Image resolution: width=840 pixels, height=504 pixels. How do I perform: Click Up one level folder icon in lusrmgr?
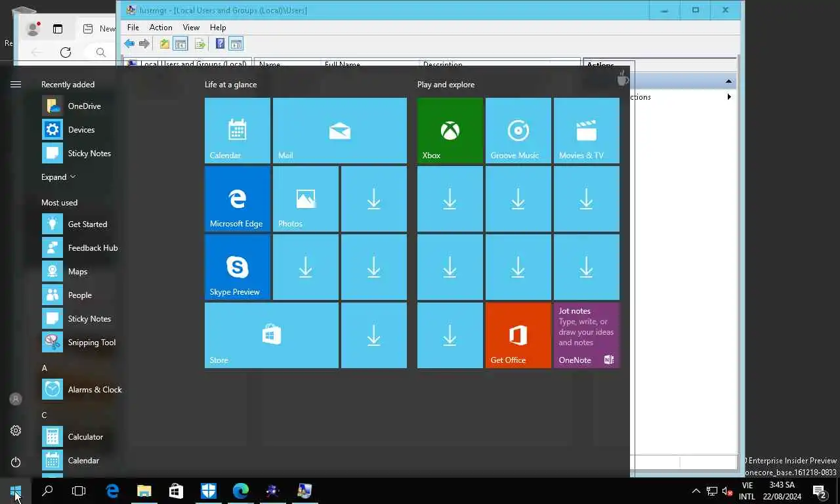tap(164, 44)
